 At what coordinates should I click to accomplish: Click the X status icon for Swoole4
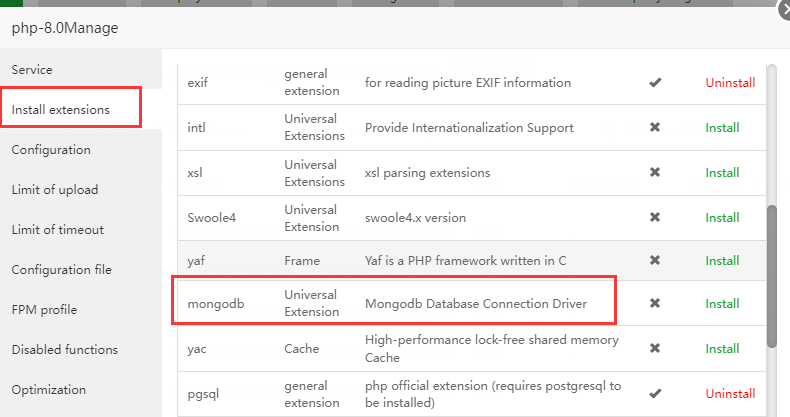point(655,217)
